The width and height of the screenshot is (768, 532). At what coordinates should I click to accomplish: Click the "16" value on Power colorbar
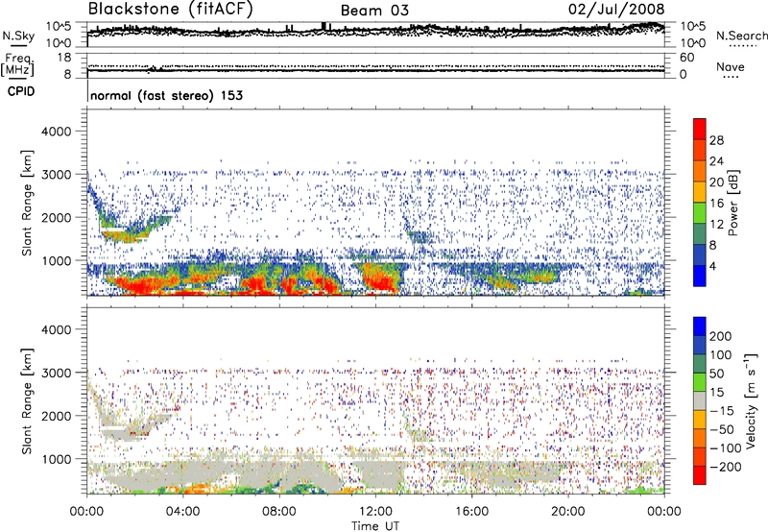716,204
